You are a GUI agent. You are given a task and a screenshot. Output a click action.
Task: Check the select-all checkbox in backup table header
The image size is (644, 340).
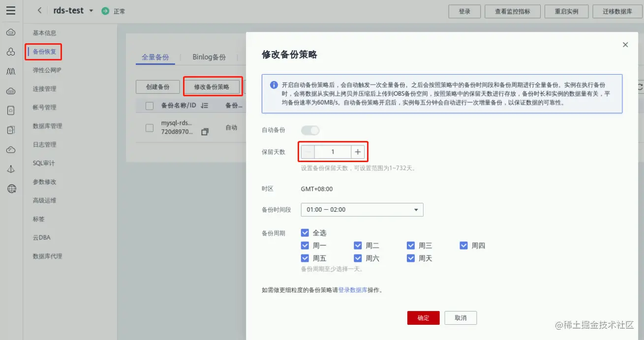pos(150,106)
